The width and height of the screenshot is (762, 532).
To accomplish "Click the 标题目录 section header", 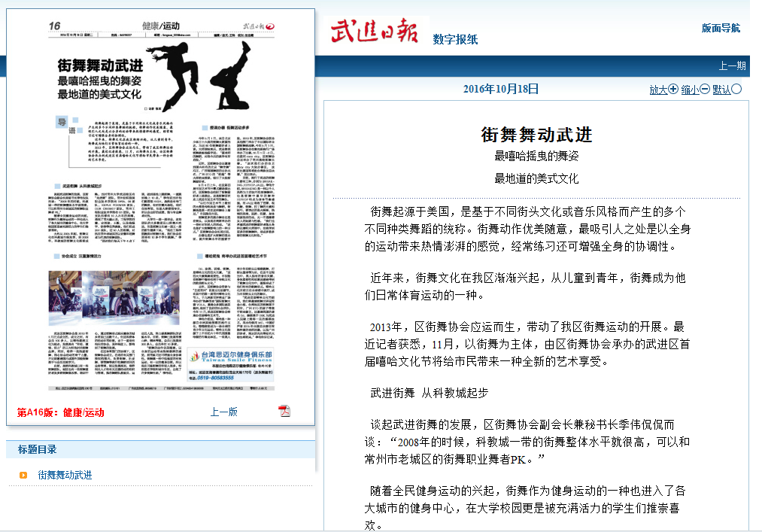I will pos(37,449).
